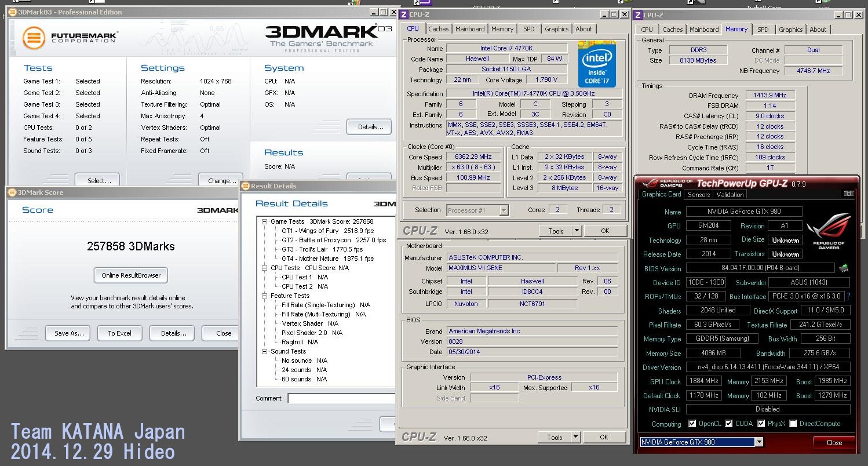This screenshot has width=868, height=466.
Task: Export the score with To Excel button
Action: tap(119, 333)
